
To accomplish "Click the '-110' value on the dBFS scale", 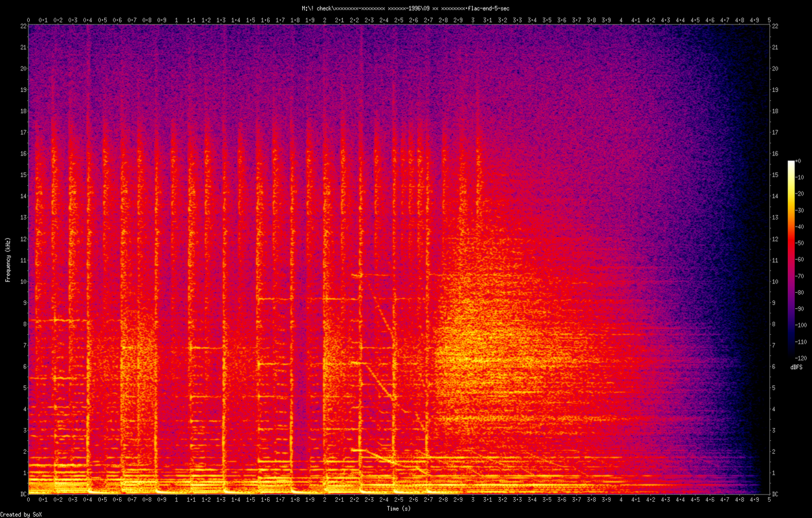I will [x=801, y=341].
